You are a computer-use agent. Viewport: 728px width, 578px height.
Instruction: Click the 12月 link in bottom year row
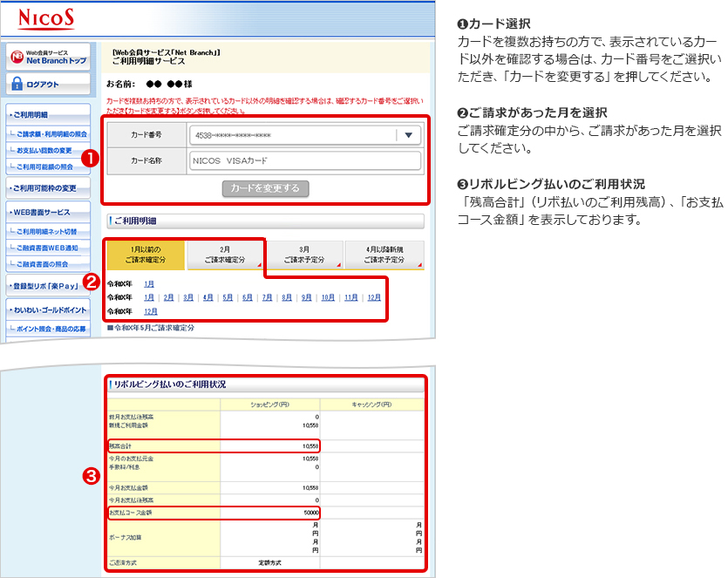(x=151, y=311)
